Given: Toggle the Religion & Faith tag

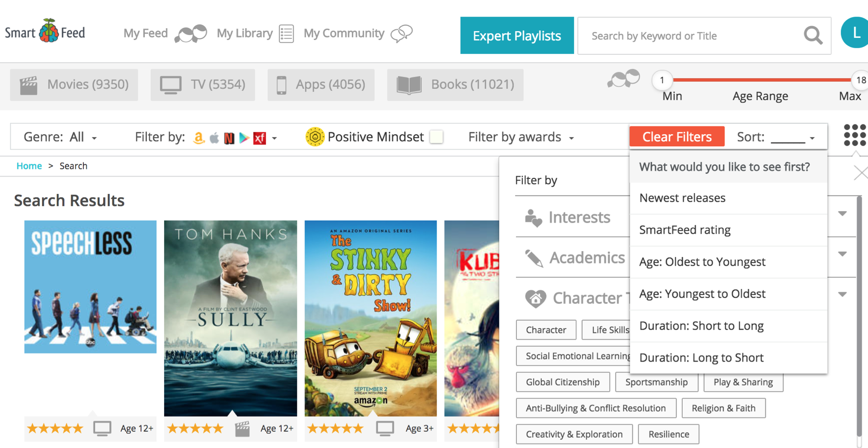Looking at the screenshot, I should click(x=724, y=408).
